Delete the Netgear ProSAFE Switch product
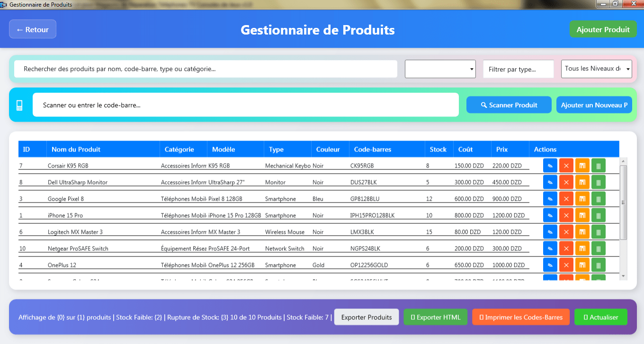The width and height of the screenshot is (644, 344). (x=566, y=248)
